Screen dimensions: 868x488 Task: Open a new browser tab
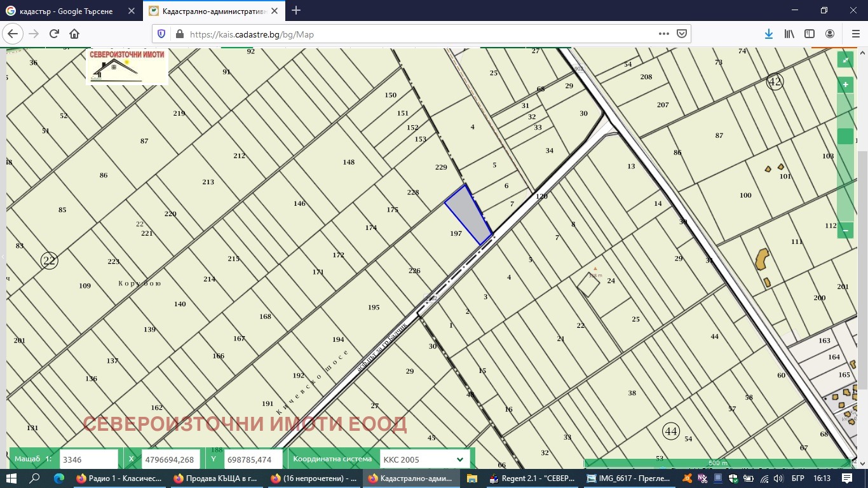296,11
